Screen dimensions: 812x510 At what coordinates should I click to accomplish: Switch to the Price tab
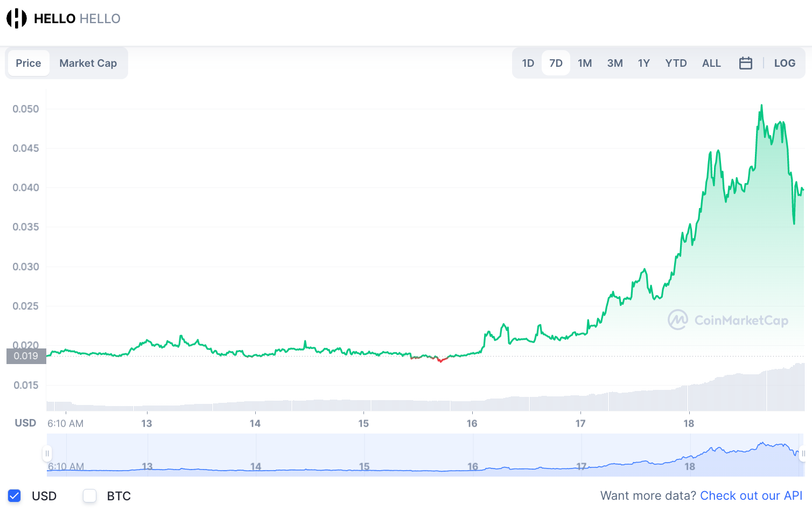29,63
